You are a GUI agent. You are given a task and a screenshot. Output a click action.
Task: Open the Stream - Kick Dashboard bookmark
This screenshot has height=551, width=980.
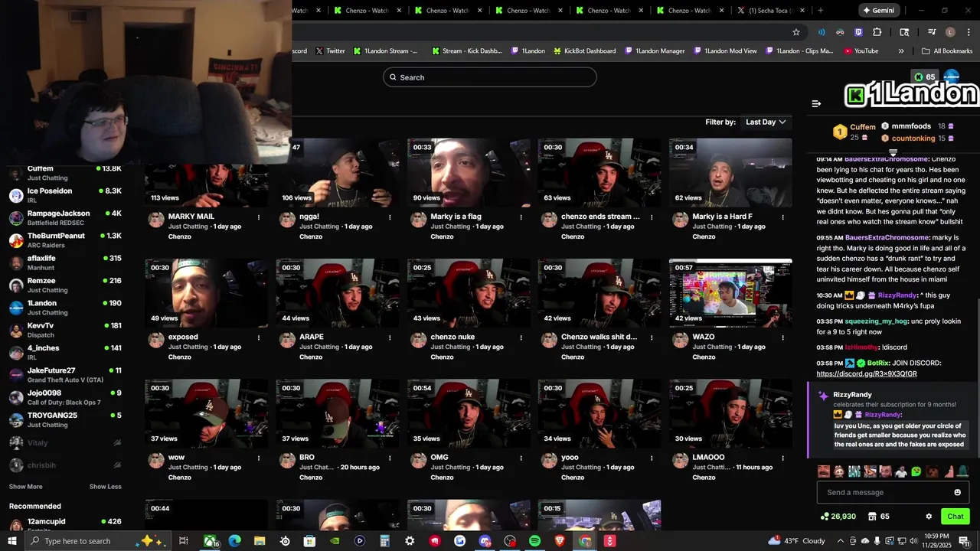coord(467,51)
